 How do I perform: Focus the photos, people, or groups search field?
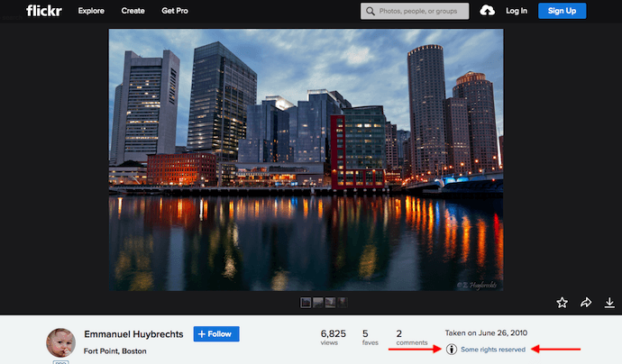pyautogui.click(x=415, y=11)
